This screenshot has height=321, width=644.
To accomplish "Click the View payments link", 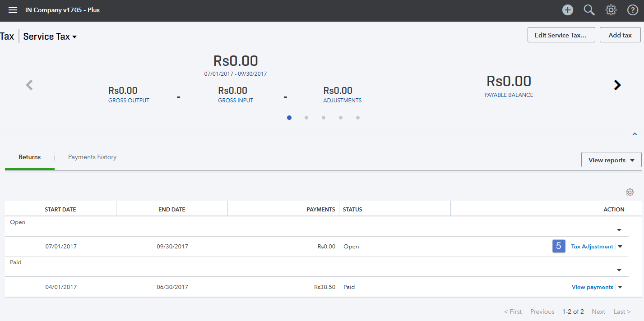I will tap(593, 287).
